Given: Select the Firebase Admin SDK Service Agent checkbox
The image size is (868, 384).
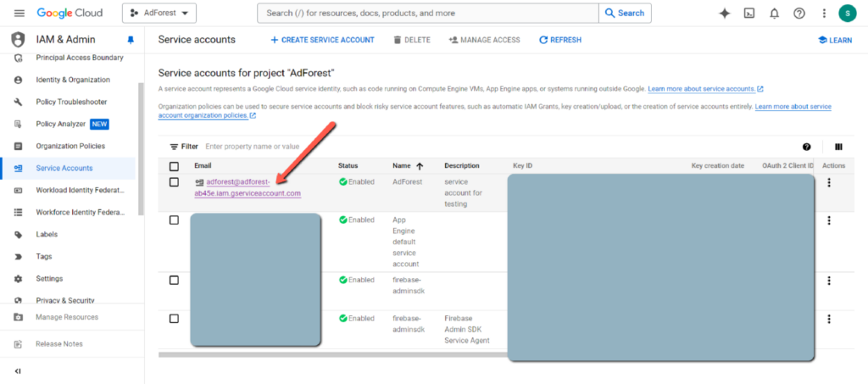Looking at the screenshot, I should (174, 319).
